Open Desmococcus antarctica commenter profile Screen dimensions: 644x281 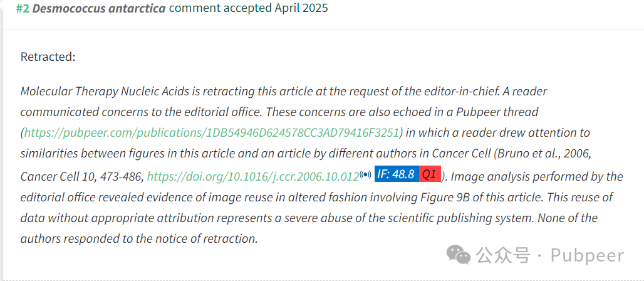point(98,9)
